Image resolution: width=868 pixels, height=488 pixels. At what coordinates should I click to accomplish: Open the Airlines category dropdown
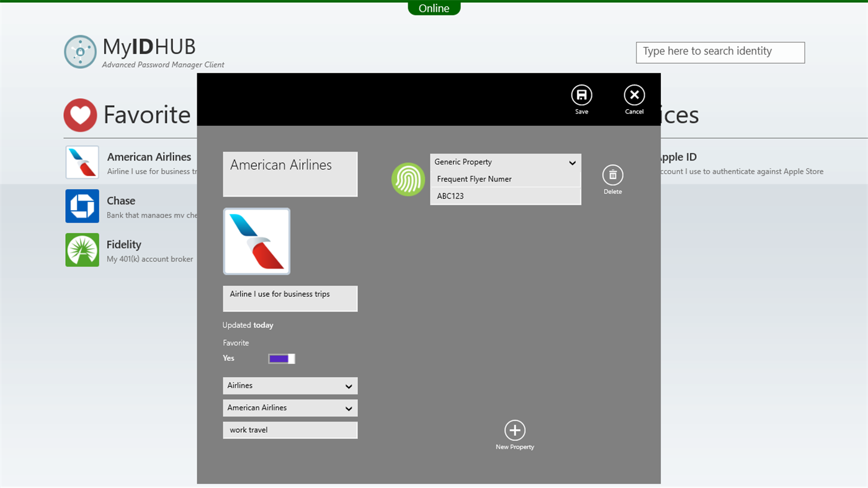click(x=290, y=385)
